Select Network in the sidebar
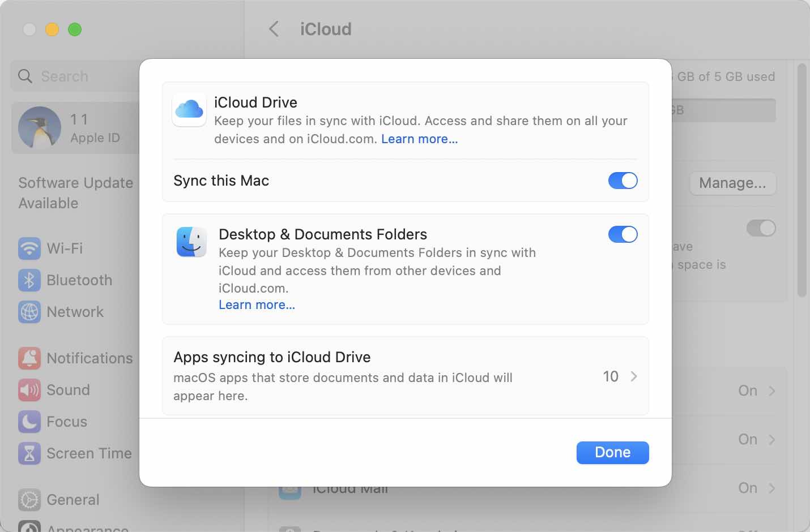Image resolution: width=810 pixels, height=532 pixels. pyautogui.click(x=75, y=312)
